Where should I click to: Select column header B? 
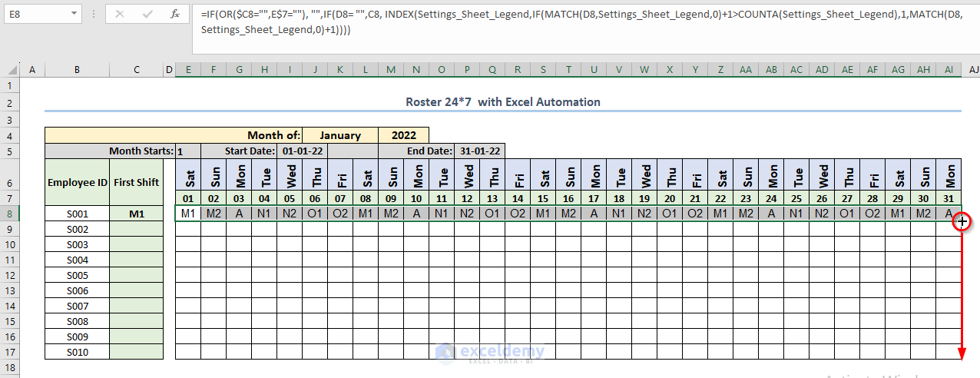point(77,70)
